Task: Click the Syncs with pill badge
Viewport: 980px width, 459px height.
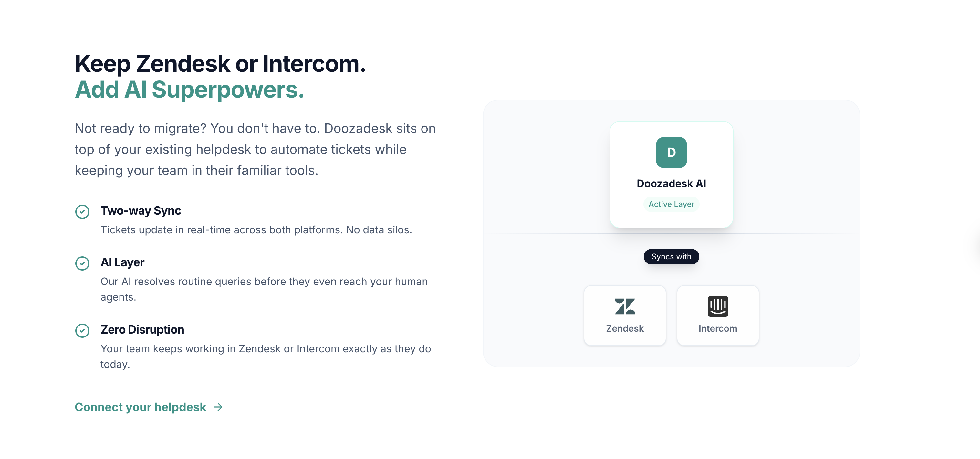Action: coord(671,257)
